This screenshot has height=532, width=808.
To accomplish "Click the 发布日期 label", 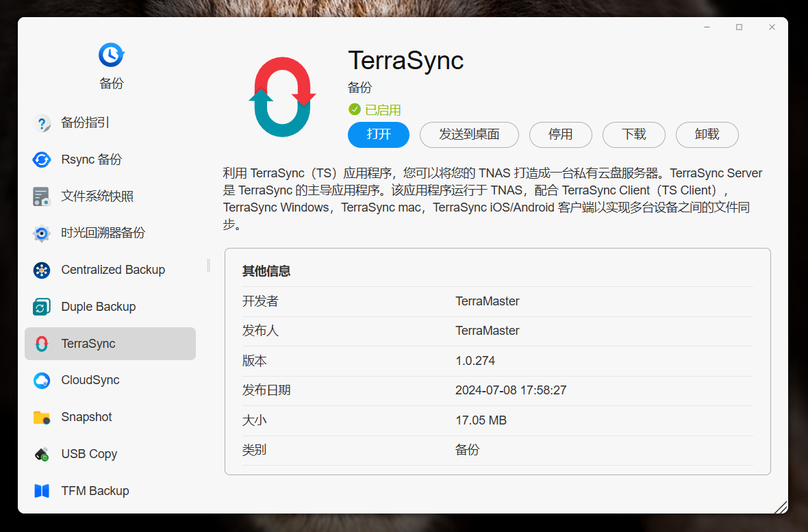I will (x=266, y=390).
